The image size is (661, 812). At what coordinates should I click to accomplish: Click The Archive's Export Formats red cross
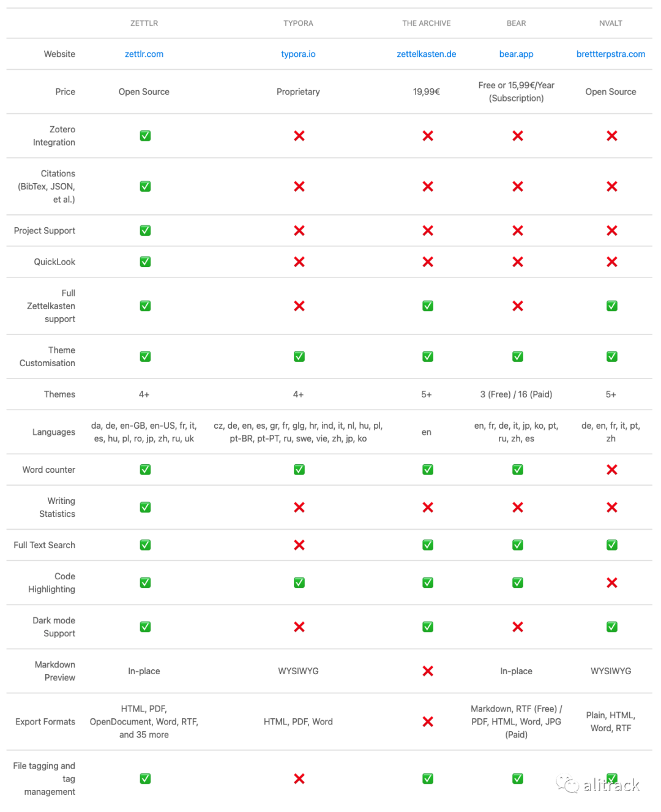(x=427, y=722)
